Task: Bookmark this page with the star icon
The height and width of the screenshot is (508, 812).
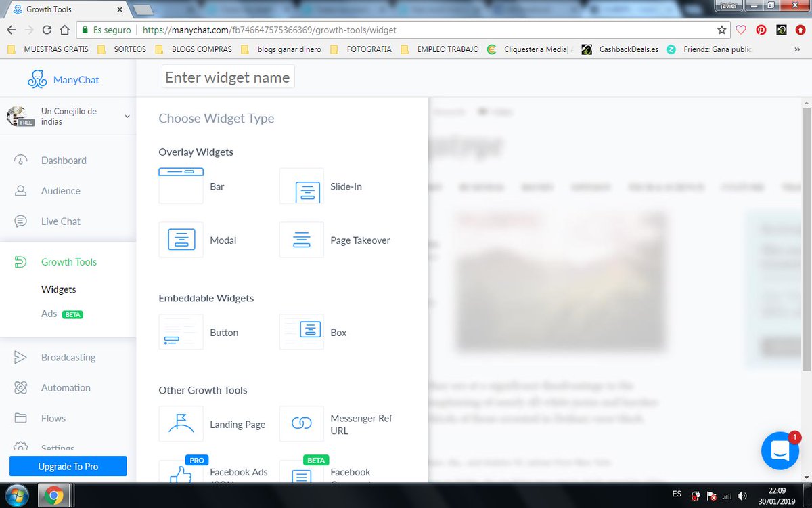Action: [722, 30]
